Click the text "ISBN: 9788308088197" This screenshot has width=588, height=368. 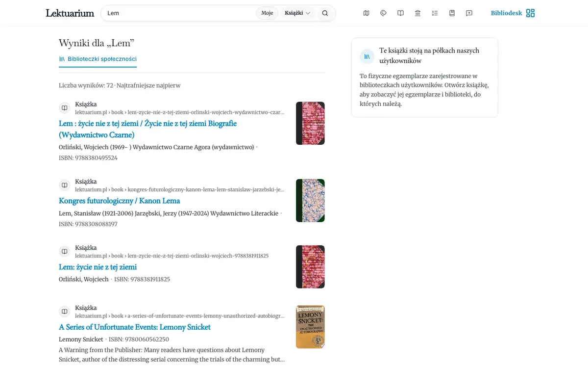(88, 224)
